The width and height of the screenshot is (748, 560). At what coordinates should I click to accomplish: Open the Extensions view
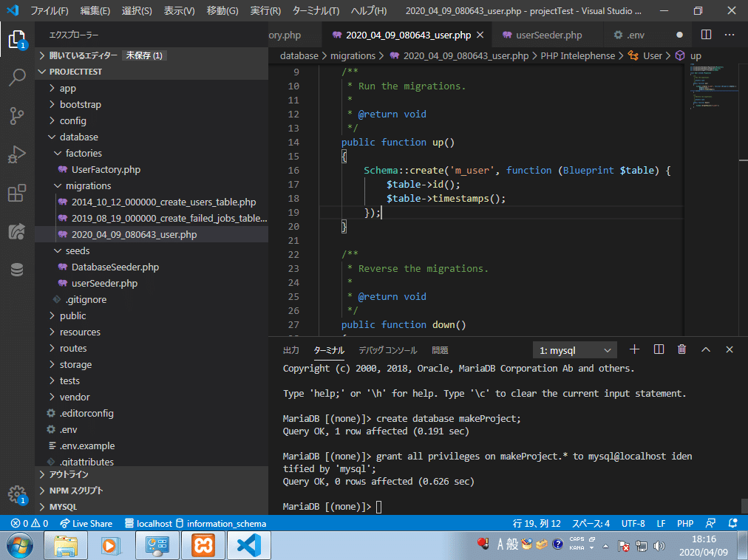17,193
